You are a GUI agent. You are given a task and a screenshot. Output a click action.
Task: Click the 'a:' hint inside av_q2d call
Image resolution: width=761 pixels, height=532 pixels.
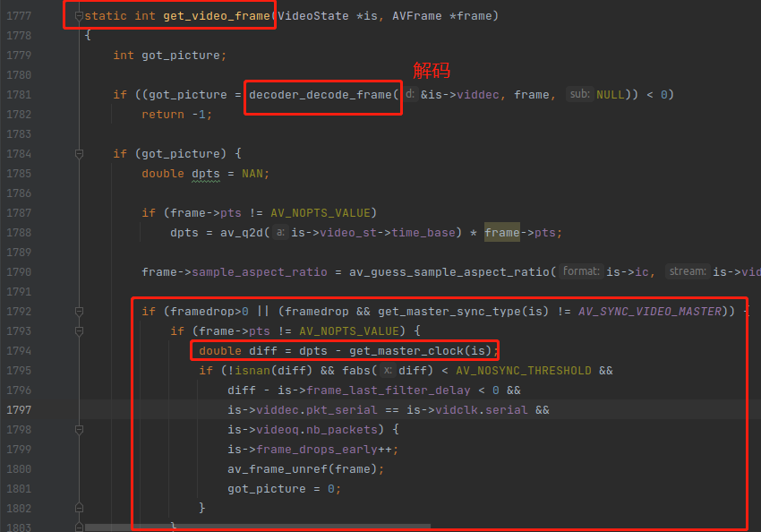click(280, 233)
